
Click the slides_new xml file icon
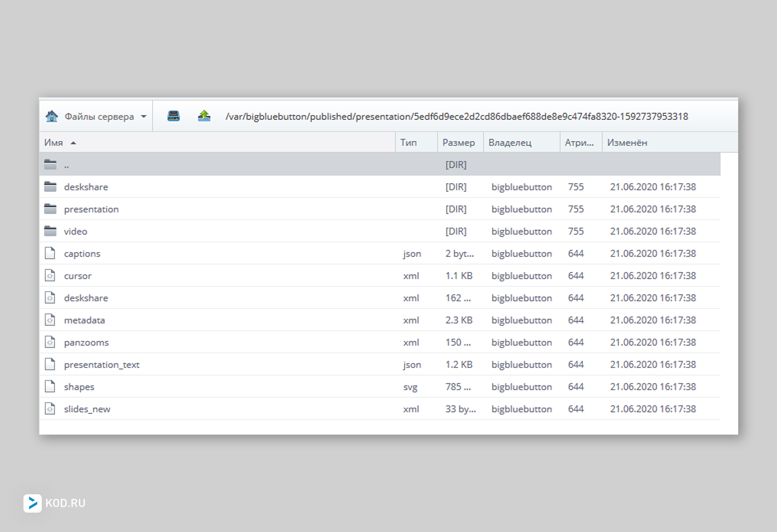pyautogui.click(x=50, y=409)
